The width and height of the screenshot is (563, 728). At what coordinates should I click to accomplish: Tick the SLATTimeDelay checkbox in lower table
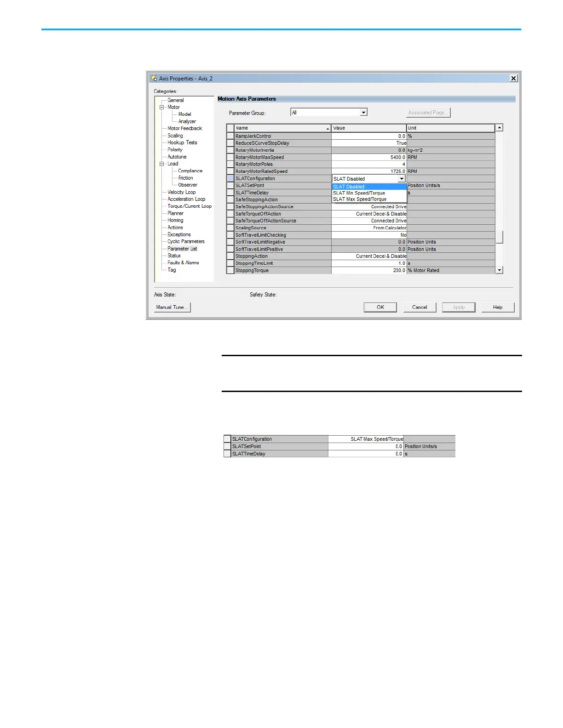(x=227, y=454)
